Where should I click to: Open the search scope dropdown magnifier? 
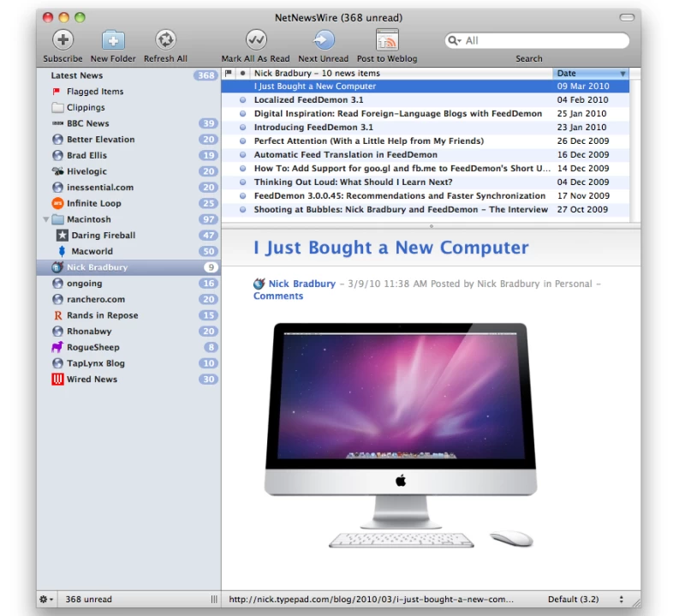pos(455,41)
